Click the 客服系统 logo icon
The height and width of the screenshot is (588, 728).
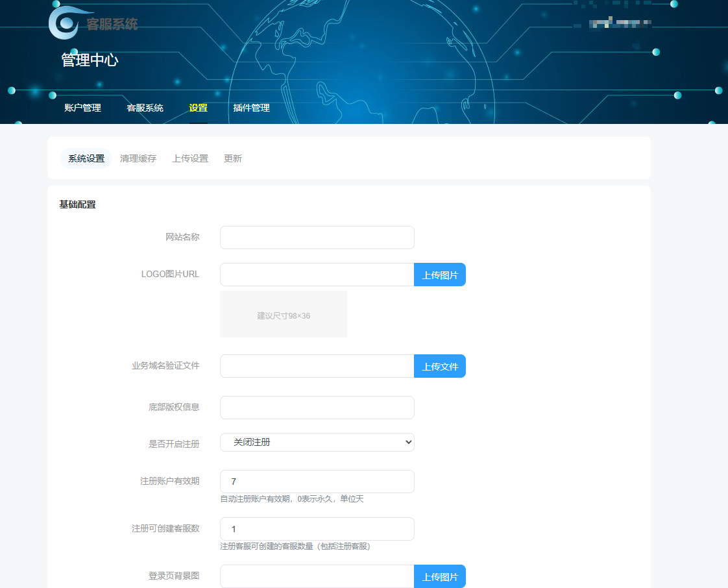click(64, 23)
